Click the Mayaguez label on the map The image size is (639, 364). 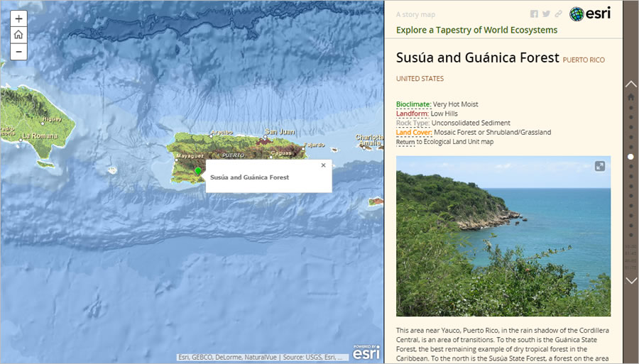tap(190, 156)
